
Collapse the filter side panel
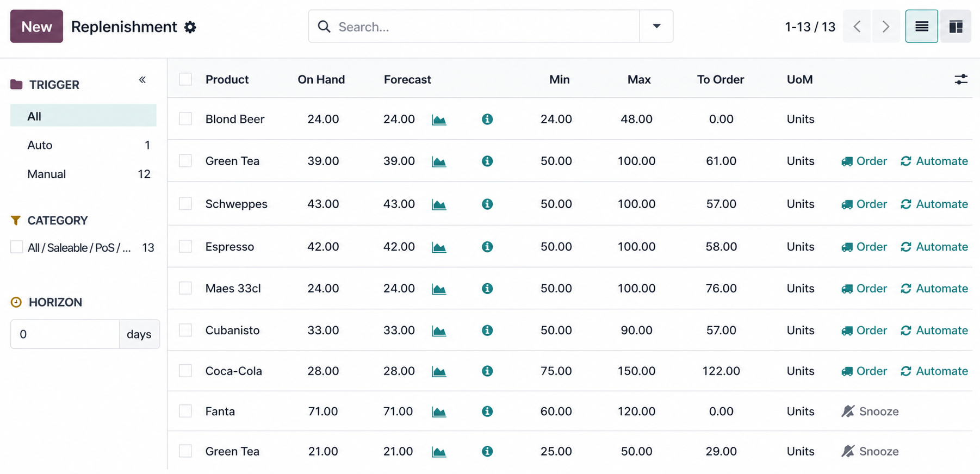click(142, 80)
